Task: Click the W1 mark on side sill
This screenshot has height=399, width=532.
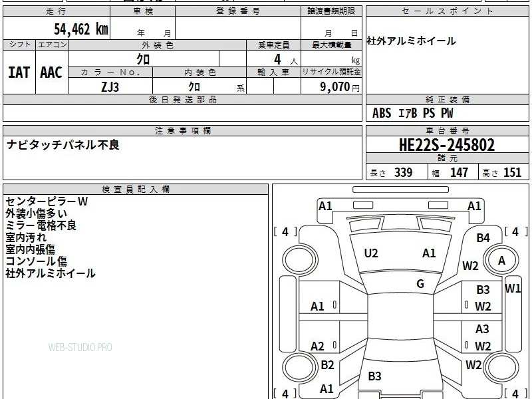Action: (x=513, y=289)
